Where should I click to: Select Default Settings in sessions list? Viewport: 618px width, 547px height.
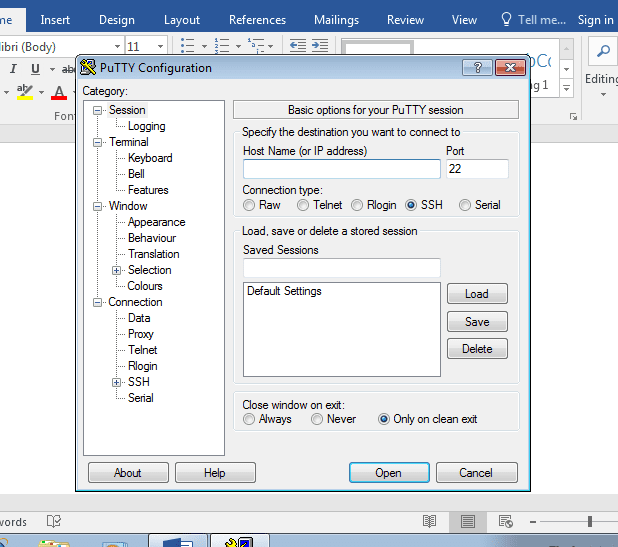pyautogui.click(x=284, y=291)
